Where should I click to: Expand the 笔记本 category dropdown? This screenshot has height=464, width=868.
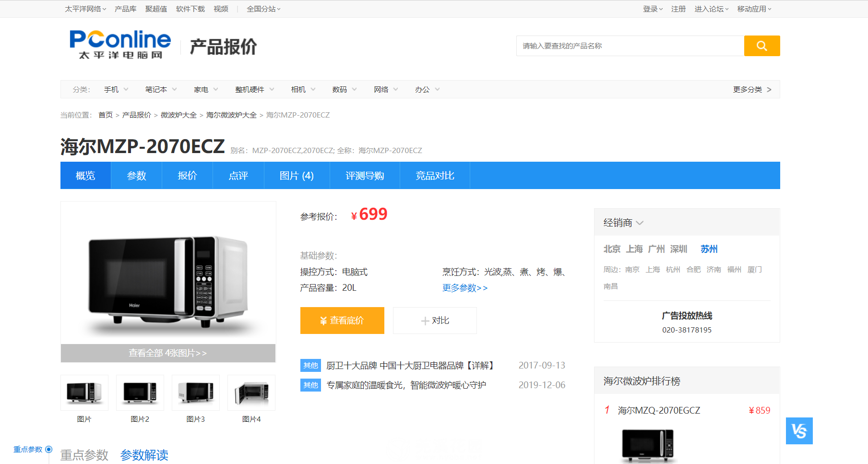click(x=161, y=89)
